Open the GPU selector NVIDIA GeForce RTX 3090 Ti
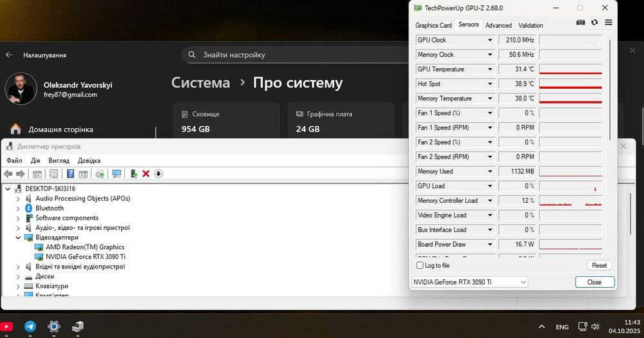This screenshot has width=644, height=338. coord(469,282)
